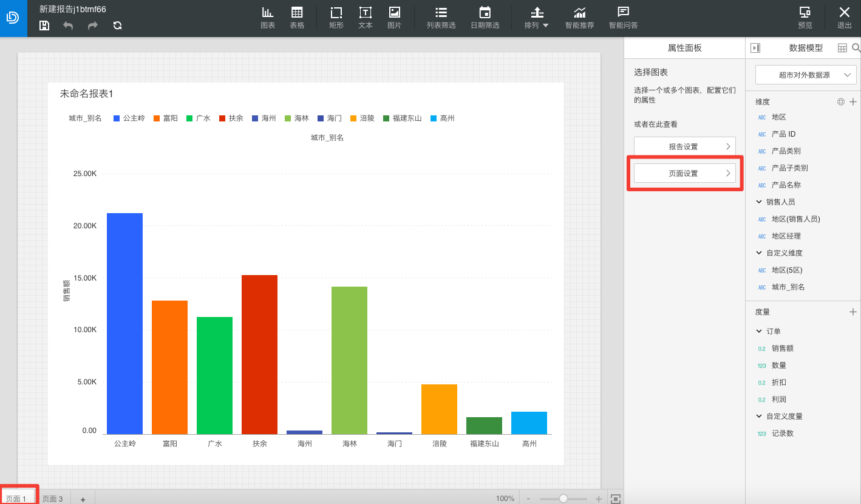861x504 pixels.
Task: Toggle the 公主岭 legend item
Action: tap(129, 118)
